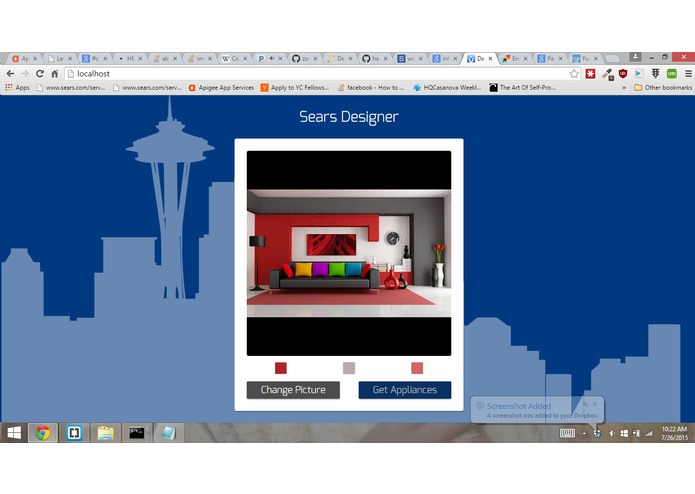Switch to the Wikipedia 'Co' tab
Viewport: 695px width, 494px height.
click(x=234, y=58)
